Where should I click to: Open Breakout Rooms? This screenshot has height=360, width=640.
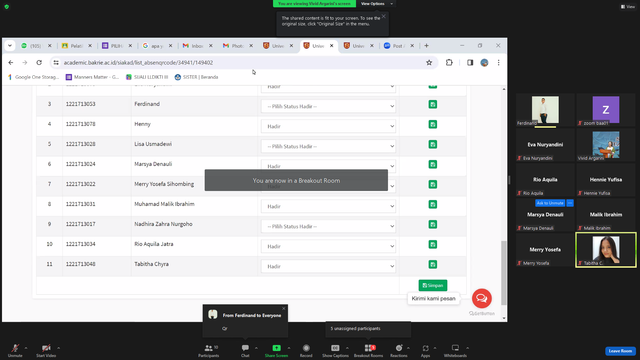(369, 350)
